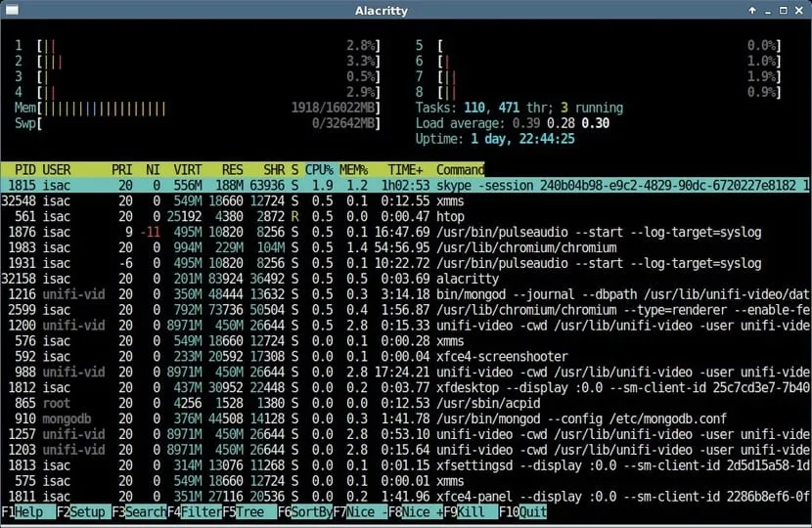Select xmms process with PID 575
Image resolution: width=812 pixels, height=528 pixels.
click(x=406, y=480)
